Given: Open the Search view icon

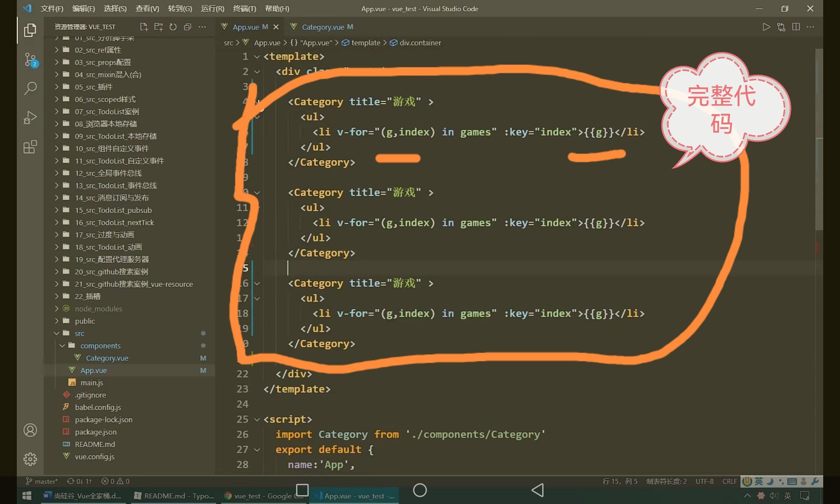Looking at the screenshot, I should (x=30, y=88).
